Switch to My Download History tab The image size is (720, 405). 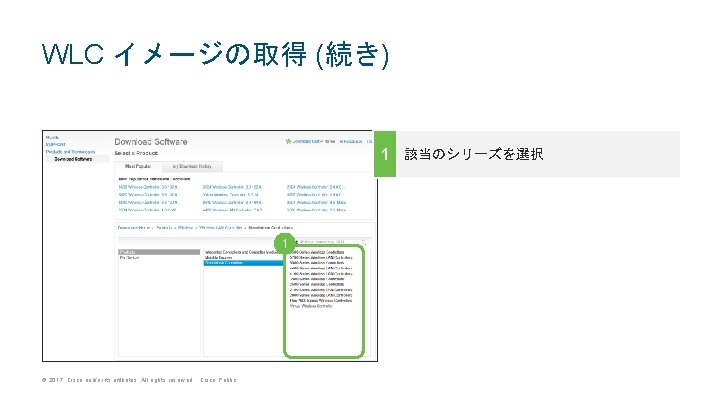[192, 166]
